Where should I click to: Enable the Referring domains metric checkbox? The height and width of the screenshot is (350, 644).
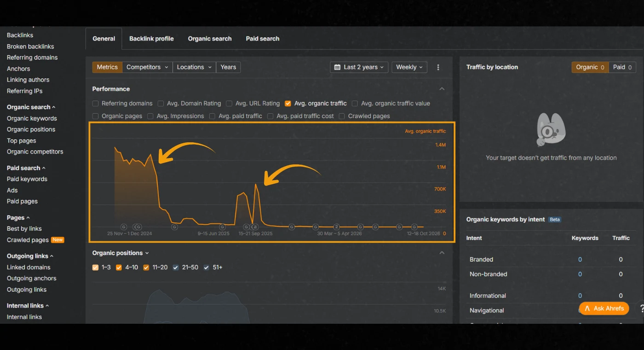[x=96, y=104]
